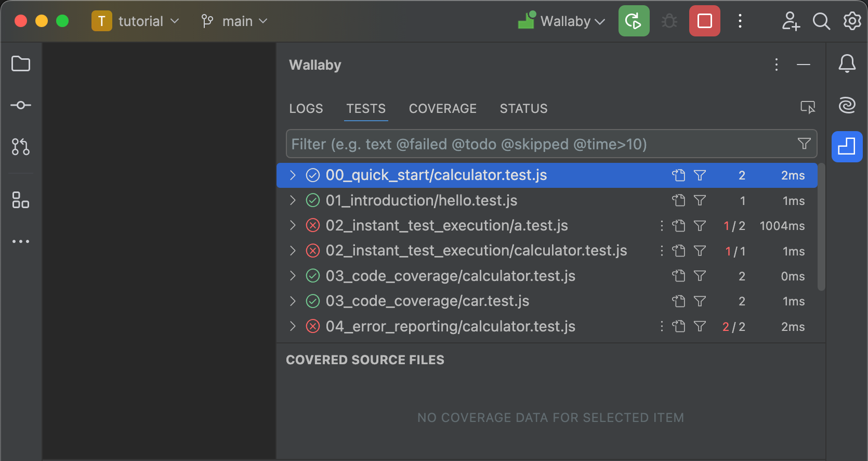Open the Pull Requests tool window
The width and height of the screenshot is (868, 461).
coord(21,147)
